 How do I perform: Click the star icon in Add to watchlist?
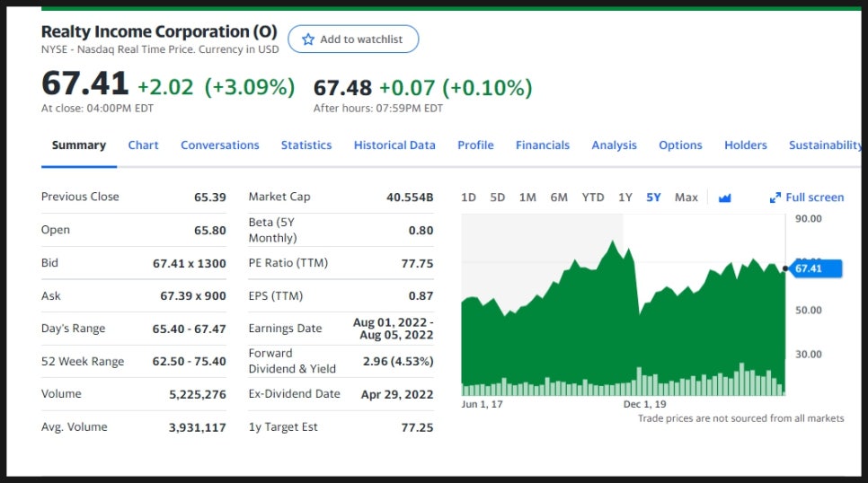(x=308, y=40)
